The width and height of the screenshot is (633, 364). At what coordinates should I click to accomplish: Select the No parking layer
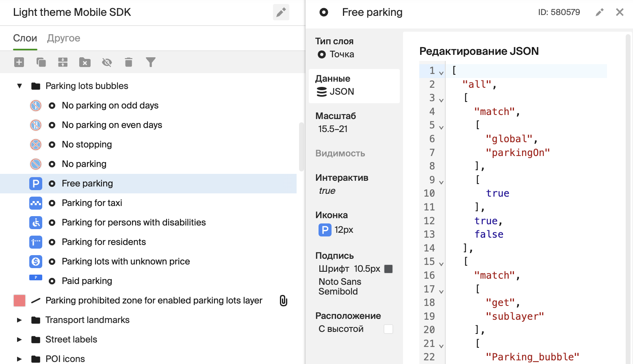(x=148, y=164)
